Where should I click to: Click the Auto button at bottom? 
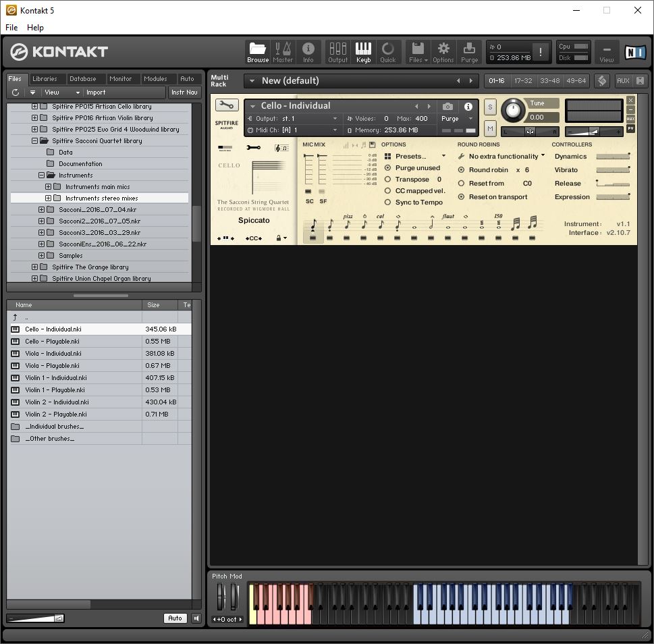click(175, 618)
